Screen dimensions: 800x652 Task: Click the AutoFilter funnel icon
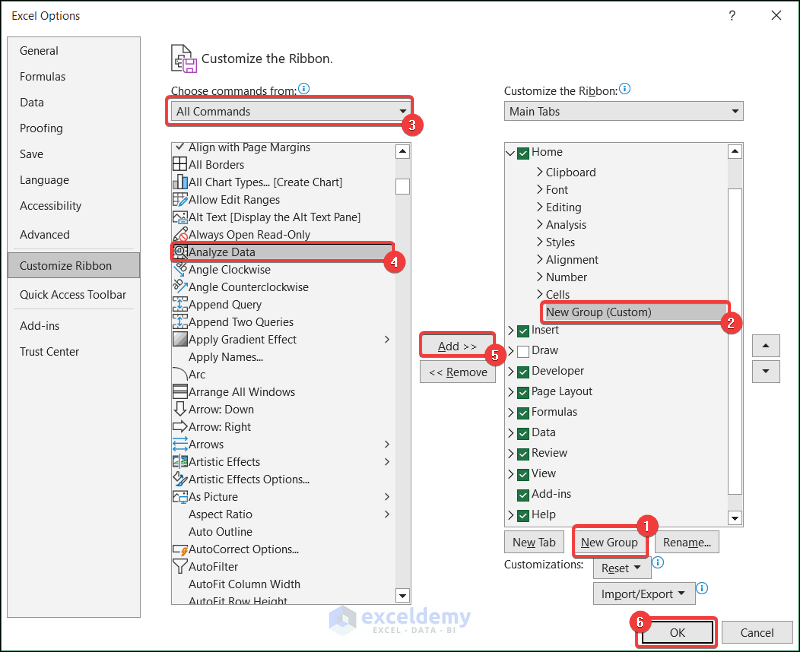click(180, 566)
